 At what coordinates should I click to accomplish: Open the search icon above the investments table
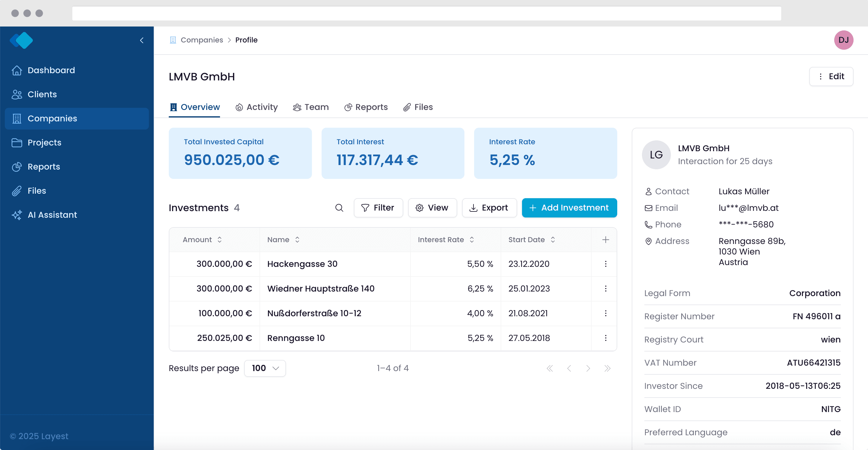[339, 208]
